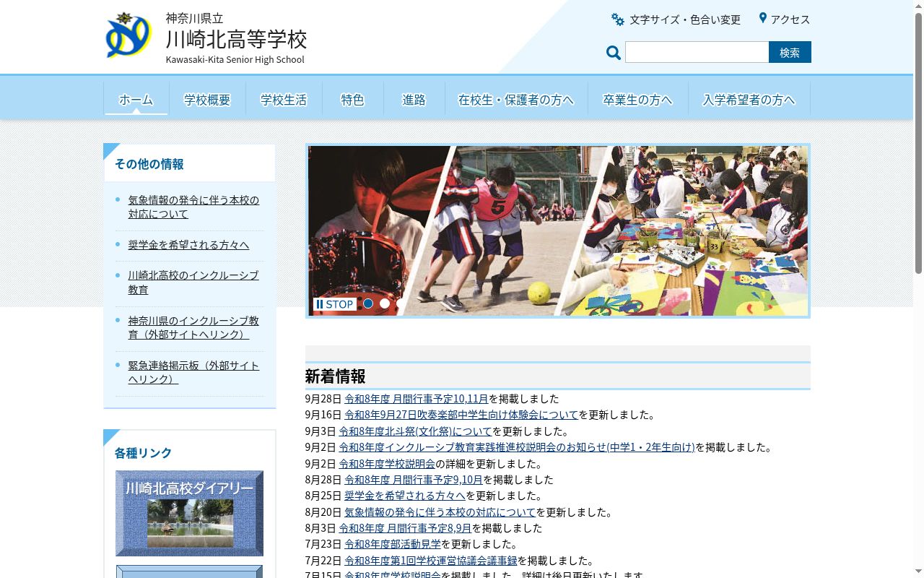The image size is (924, 578).
Task: Open 吹奏楽部中学生向け体験会 news link
Action: (x=461, y=415)
